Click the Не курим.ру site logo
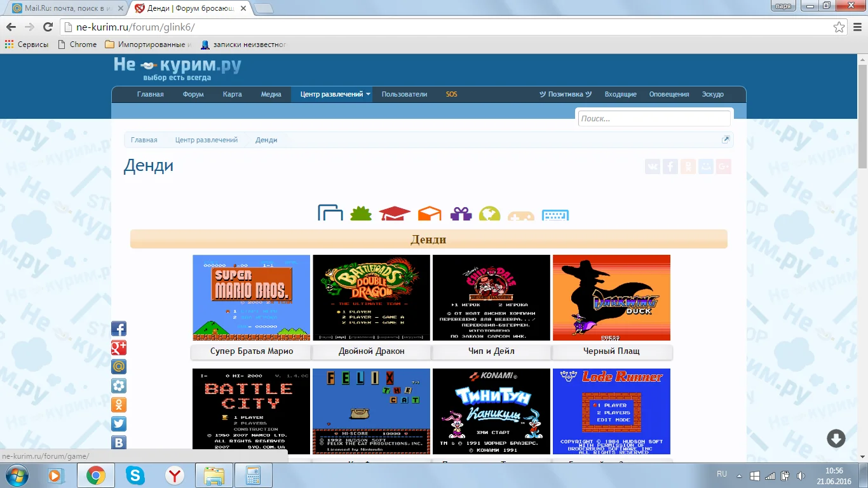 177,68
